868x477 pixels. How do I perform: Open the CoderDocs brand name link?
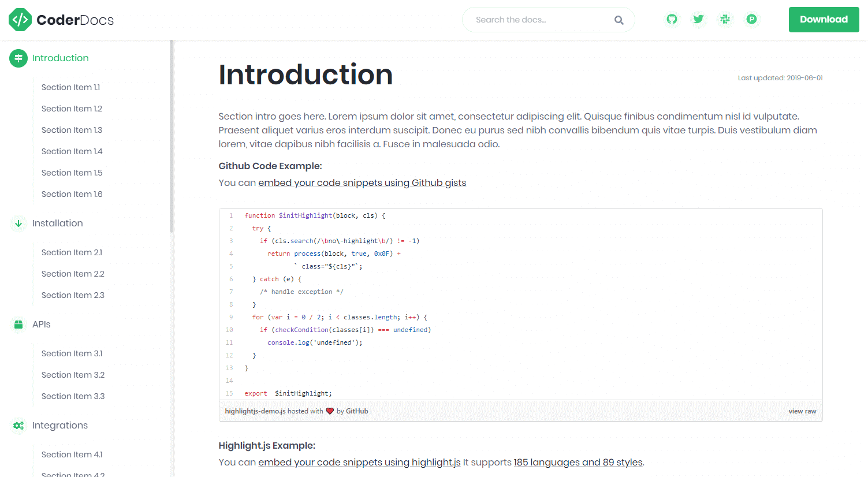click(x=75, y=20)
